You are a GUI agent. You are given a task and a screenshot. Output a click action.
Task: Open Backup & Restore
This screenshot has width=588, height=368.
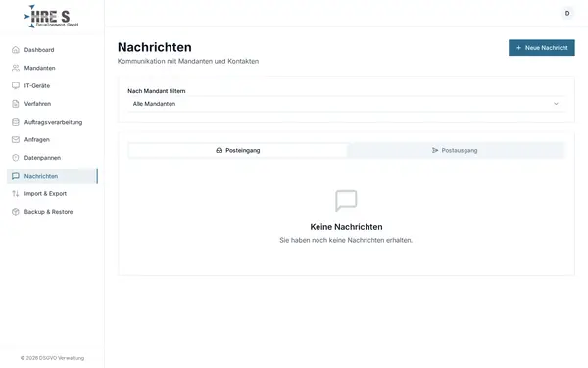(x=52, y=212)
